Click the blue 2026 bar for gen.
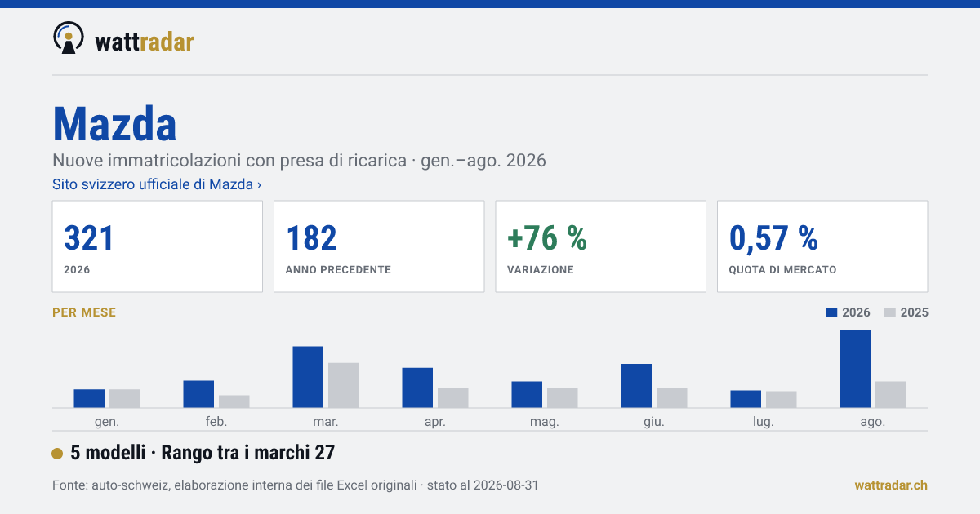Image resolution: width=980 pixels, height=514 pixels. 89,398
